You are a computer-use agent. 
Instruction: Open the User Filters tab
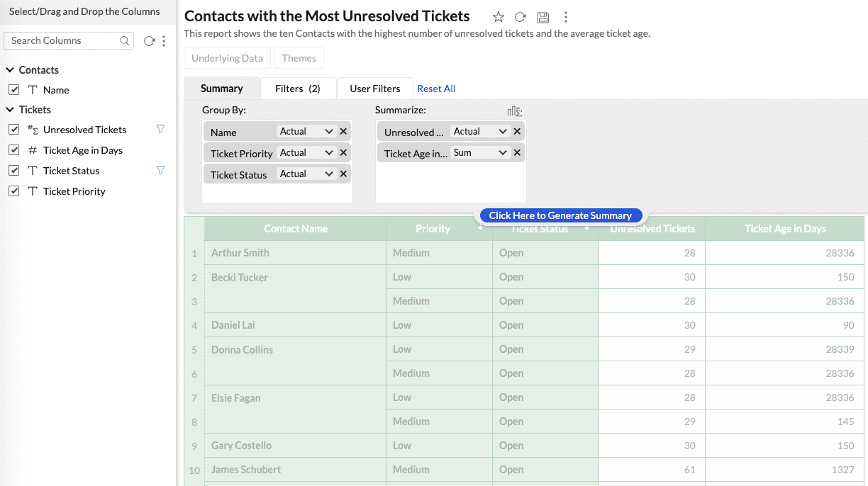(x=375, y=89)
